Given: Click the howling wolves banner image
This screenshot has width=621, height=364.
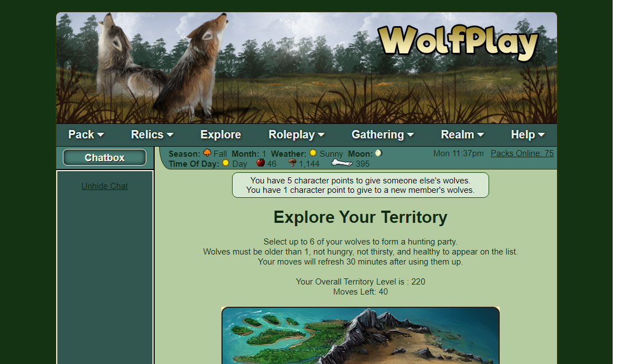Looking at the screenshot, I should 307,68.
